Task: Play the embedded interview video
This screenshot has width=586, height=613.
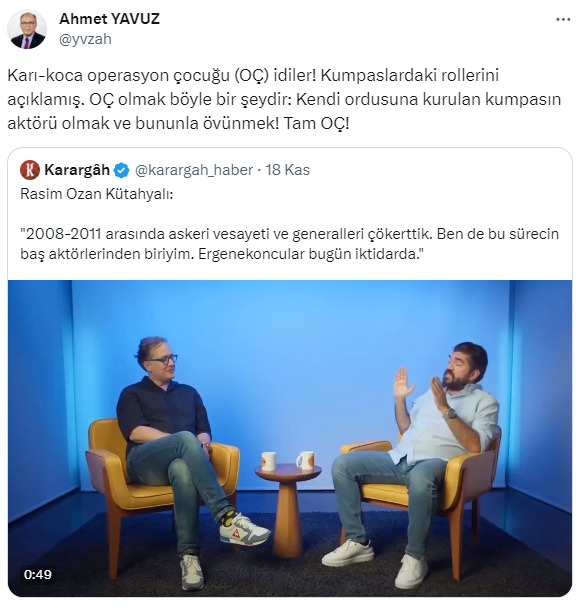Action: point(290,438)
